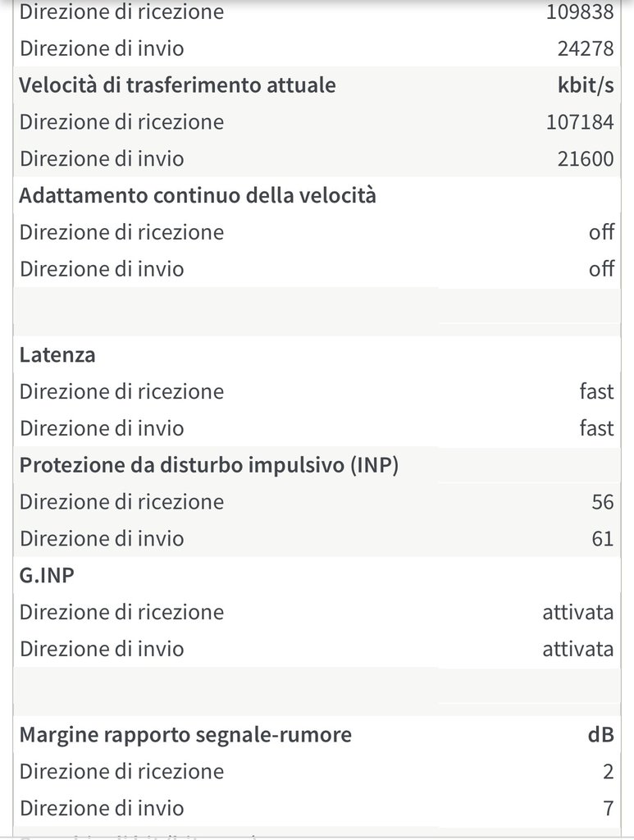Image resolution: width=634 pixels, height=840 pixels.
Task: Click 'Direzione di ricezione' under Adattamento continuo
Action: point(121,232)
